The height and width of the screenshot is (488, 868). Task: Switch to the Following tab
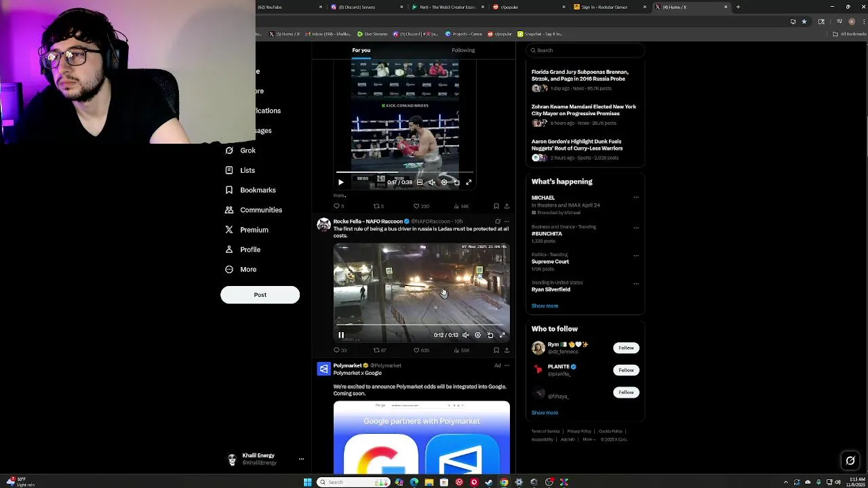[x=463, y=50]
